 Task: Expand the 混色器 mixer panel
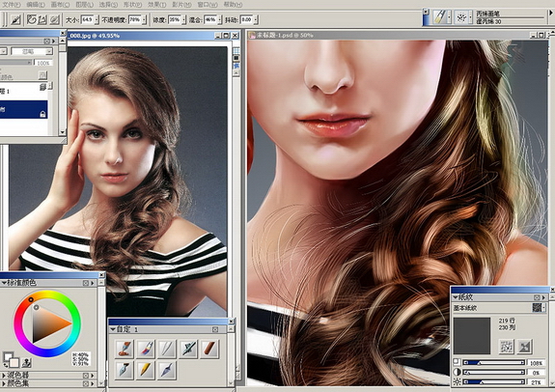(4, 375)
